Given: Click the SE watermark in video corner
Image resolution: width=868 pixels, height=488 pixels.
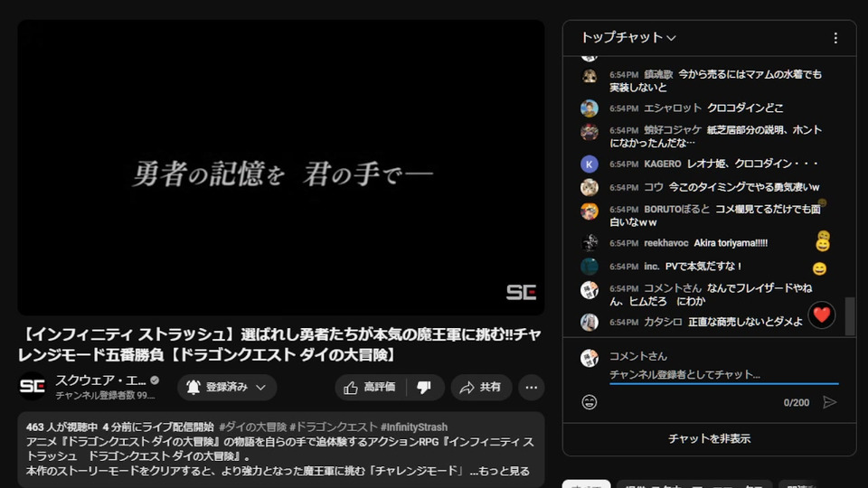Looking at the screenshot, I should 521,292.
